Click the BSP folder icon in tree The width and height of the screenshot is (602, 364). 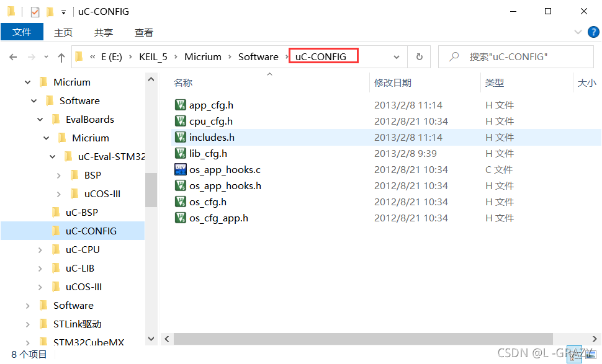point(74,175)
